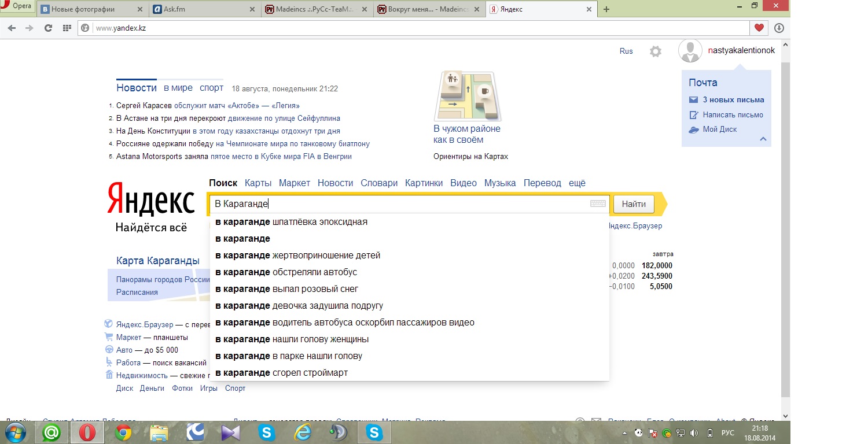
Task: Click the steering wheel icon beside Авто
Action: pos(108,350)
